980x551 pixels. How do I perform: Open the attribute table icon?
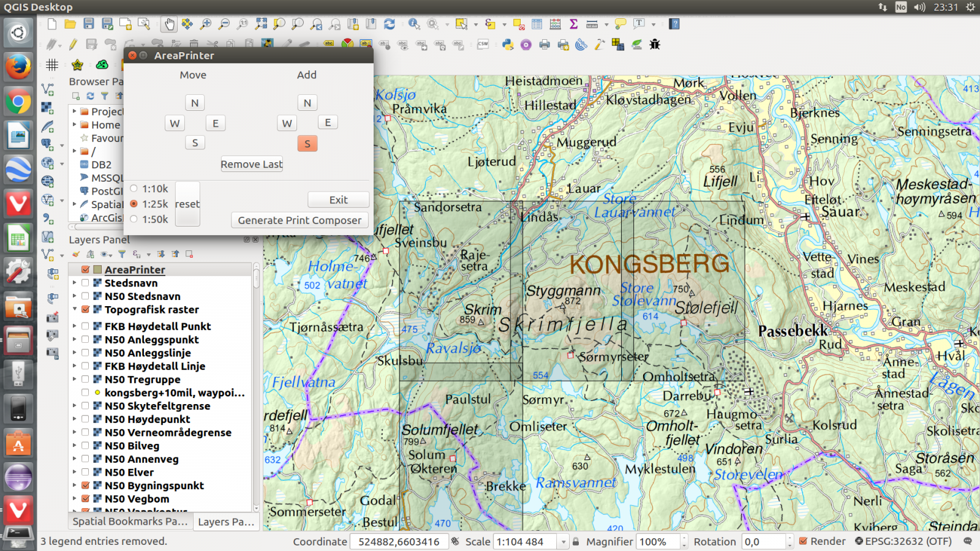click(537, 24)
